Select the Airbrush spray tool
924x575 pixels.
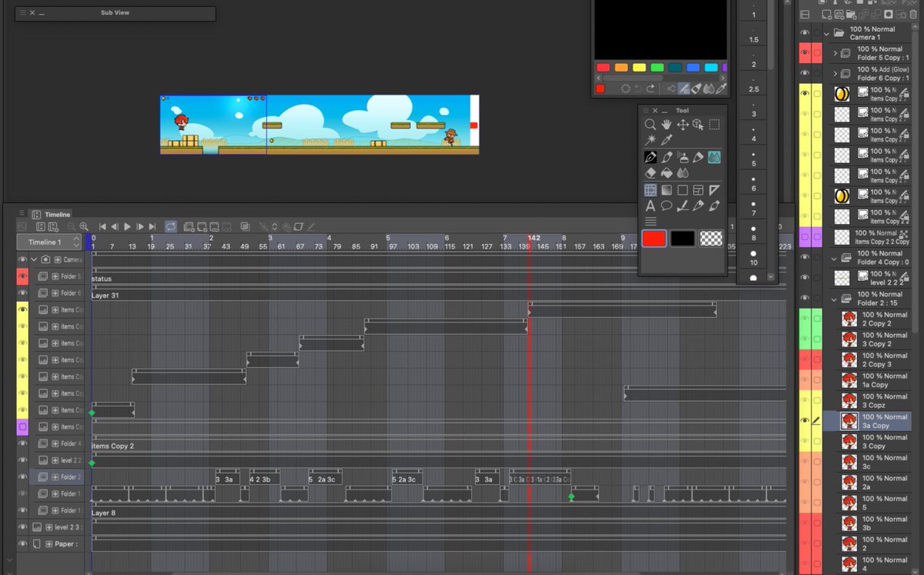[x=682, y=157]
